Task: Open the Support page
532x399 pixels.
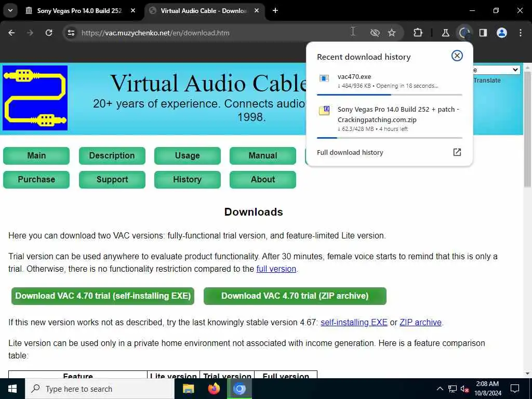Action: [x=112, y=179]
